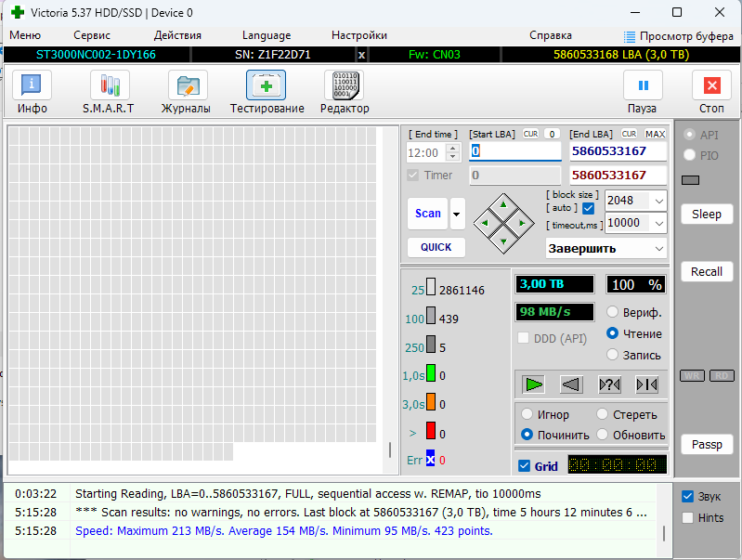Click the Scan button

coord(428,214)
